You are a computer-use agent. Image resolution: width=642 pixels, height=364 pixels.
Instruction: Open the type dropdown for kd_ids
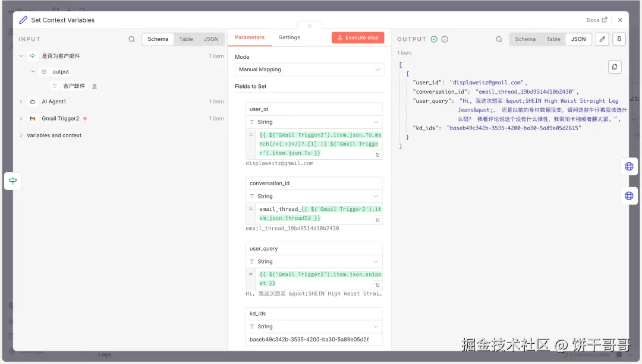click(314, 327)
